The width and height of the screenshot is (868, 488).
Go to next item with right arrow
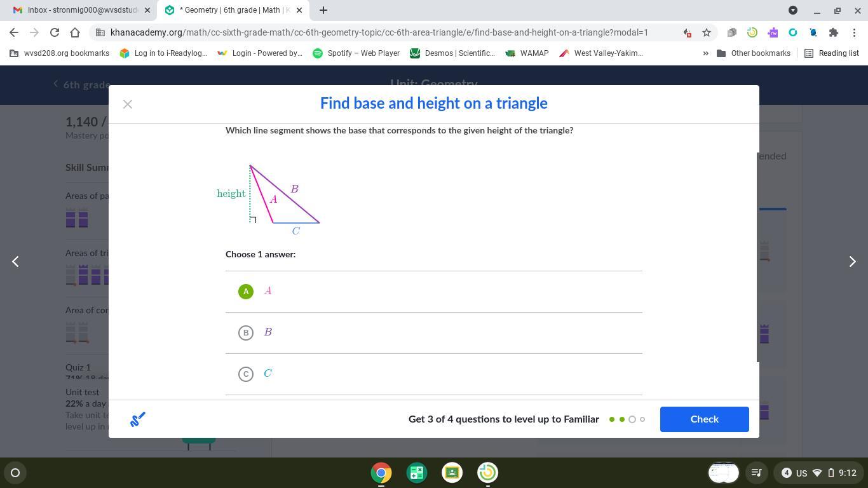pos(852,262)
